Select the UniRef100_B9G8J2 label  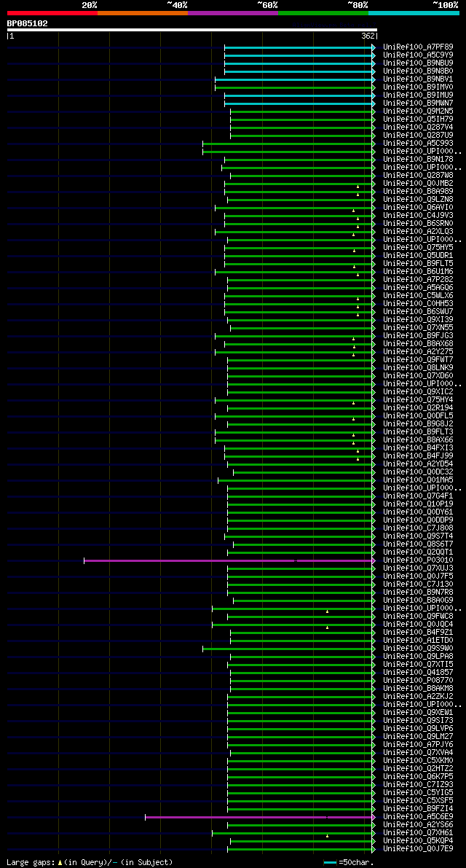(x=418, y=424)
